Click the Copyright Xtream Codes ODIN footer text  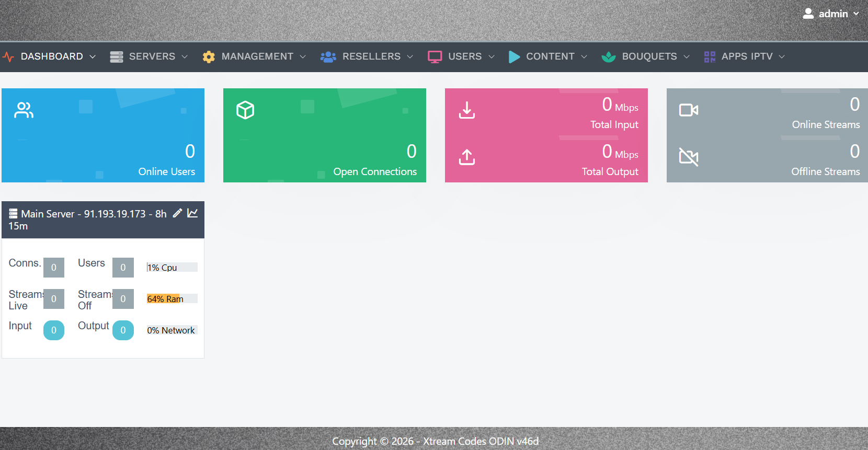[x=436, y=441]
